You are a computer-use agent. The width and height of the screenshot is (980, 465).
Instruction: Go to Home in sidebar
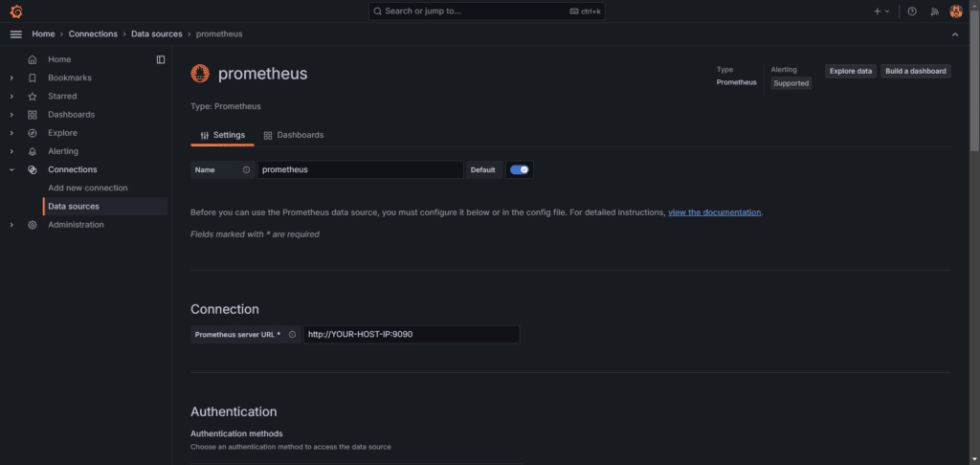tap(59, 59)
